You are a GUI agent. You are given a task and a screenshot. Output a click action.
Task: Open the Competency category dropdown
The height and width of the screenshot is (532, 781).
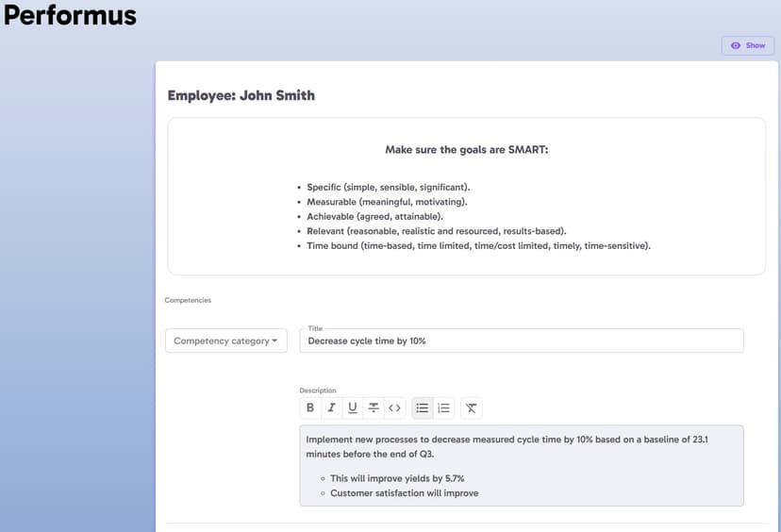point(225,341)
